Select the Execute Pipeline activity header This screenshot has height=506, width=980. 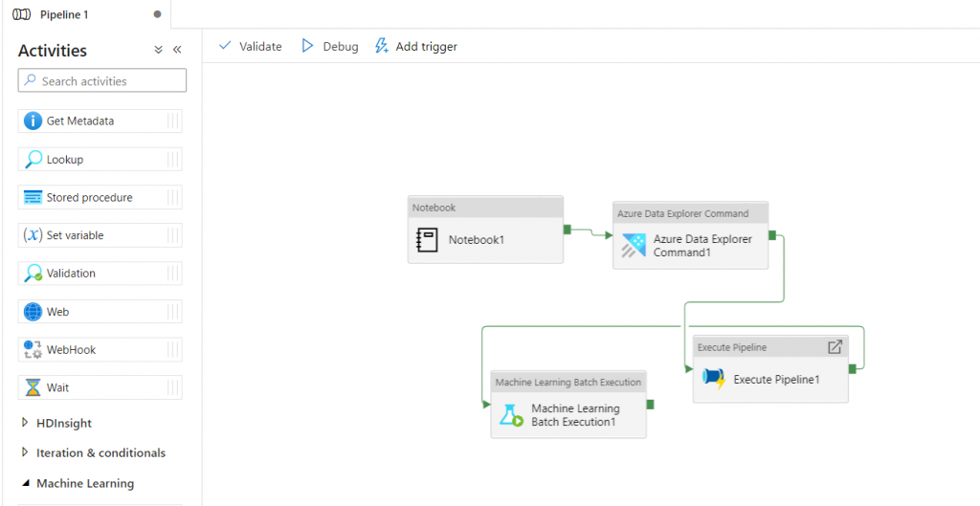point(770,346)
